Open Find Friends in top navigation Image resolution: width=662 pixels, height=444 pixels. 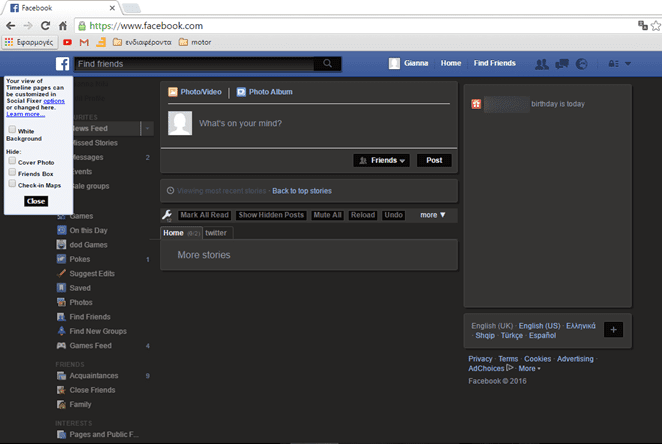pyautogui.click(x=494, y=63)
